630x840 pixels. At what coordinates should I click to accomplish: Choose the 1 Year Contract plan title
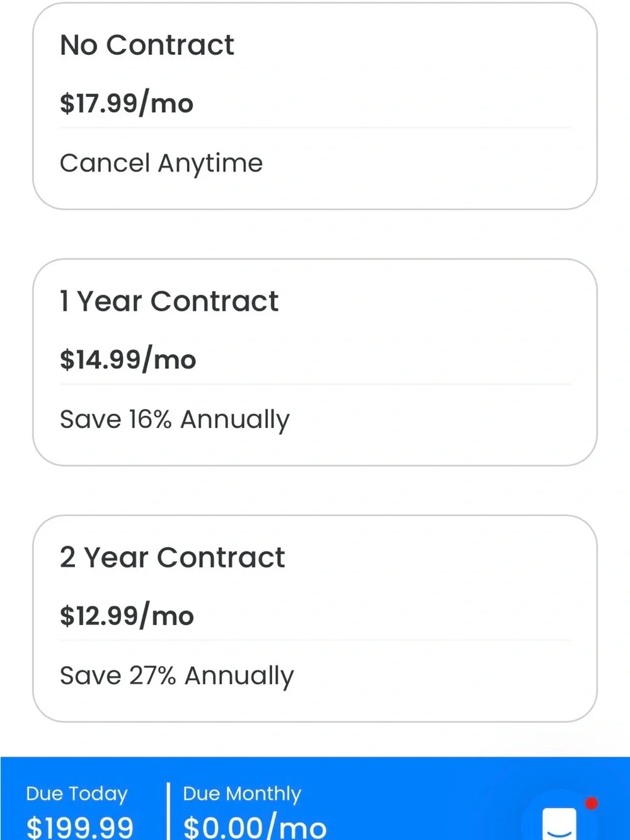tap(169, 301)
